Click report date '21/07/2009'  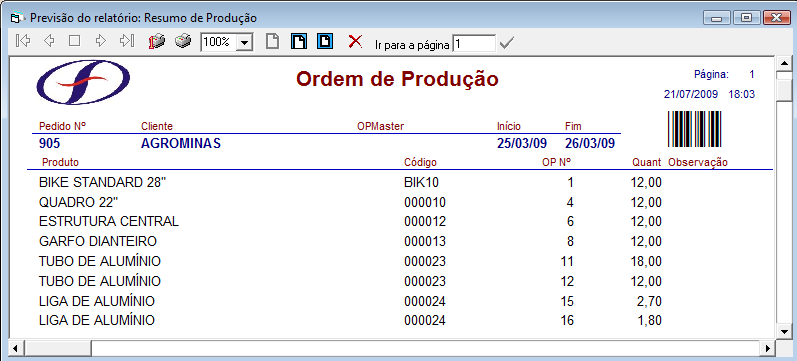pyautogui.click(x=691, y=95)
